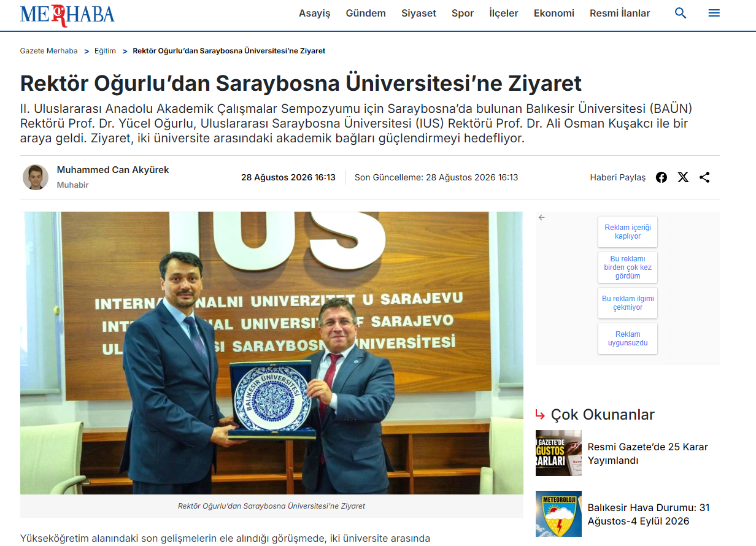
Task: Open the hamburger menu icon
Action: tap(714, 13)
